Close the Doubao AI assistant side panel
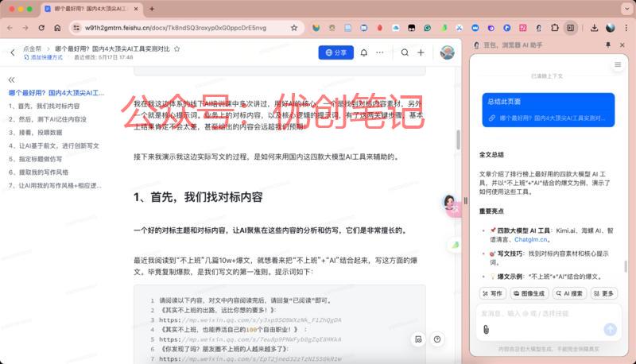Image resolution: width=636 pixels, height=364 pixels. pyautogui.click(x=622, y=45)
